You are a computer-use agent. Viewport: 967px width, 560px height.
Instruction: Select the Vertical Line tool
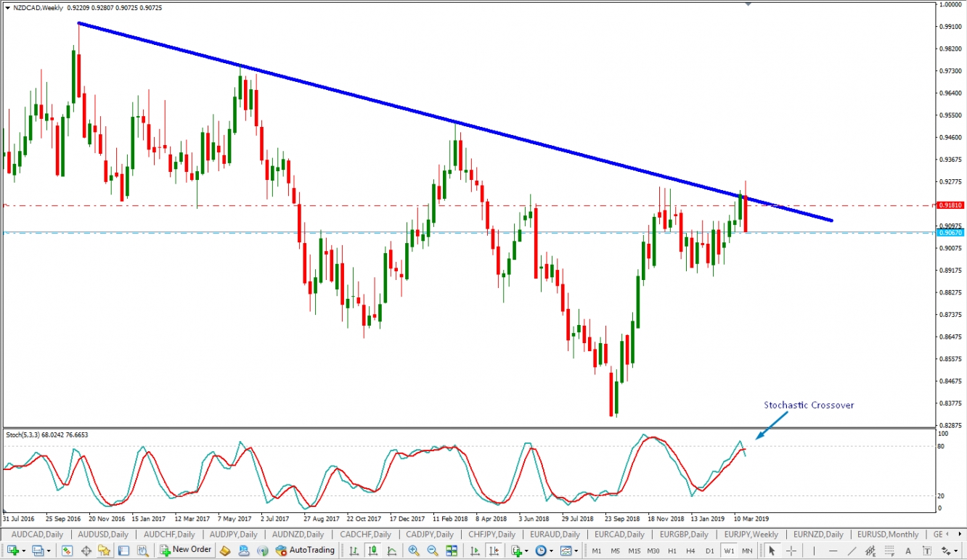814,551
